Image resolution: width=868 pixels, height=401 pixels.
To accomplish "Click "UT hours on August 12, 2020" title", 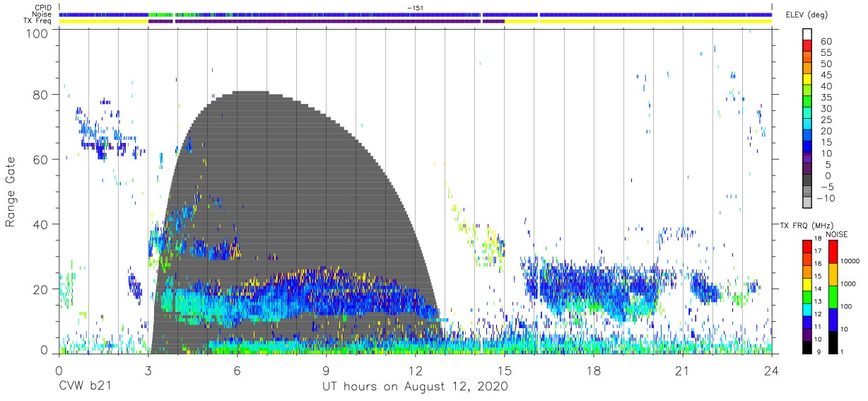I will (x=415, y=387).
